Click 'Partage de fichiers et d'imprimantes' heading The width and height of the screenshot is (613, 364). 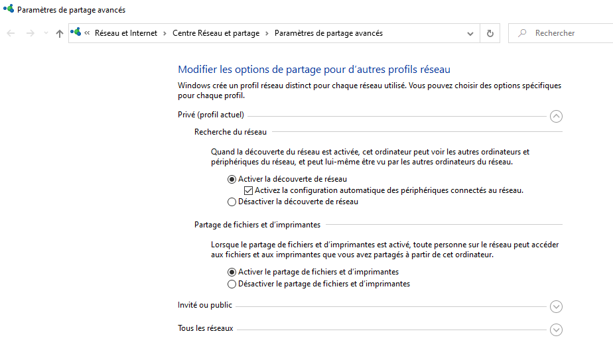[x=257, y=225]
